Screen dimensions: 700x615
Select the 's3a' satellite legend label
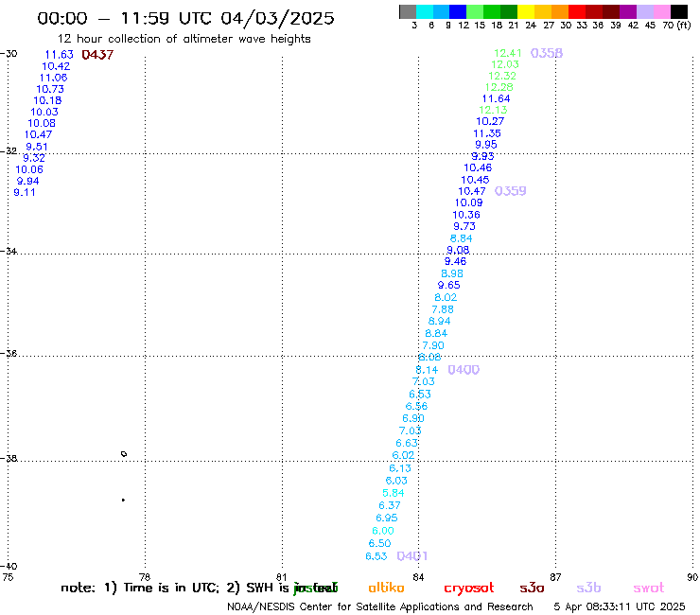(532, 588)
